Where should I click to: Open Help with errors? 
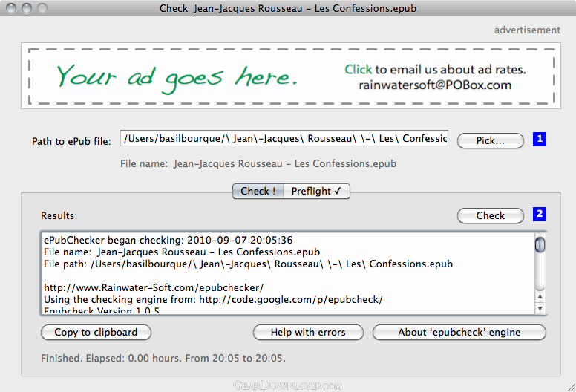(308, 332)
